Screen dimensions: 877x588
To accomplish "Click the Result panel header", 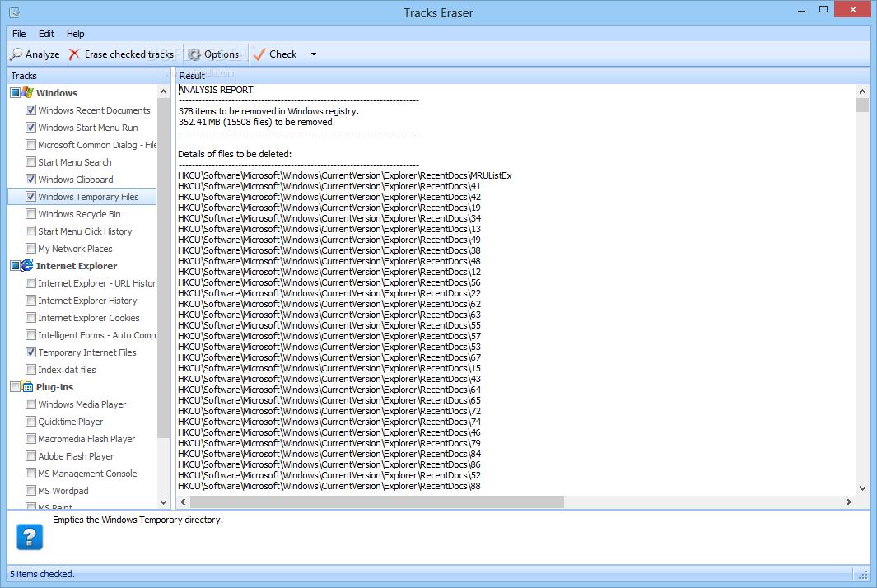I will (x=522, y=76).
